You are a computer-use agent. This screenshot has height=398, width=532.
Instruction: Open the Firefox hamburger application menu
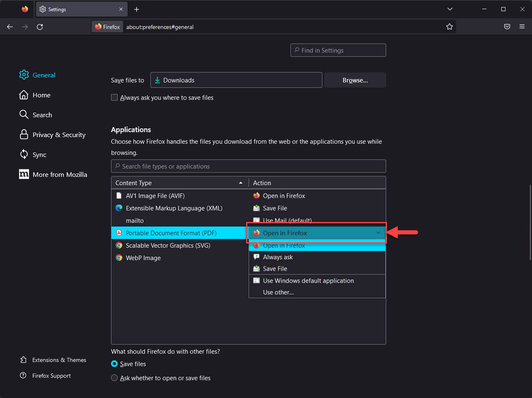pyautogui.click(x=522, y=27)
